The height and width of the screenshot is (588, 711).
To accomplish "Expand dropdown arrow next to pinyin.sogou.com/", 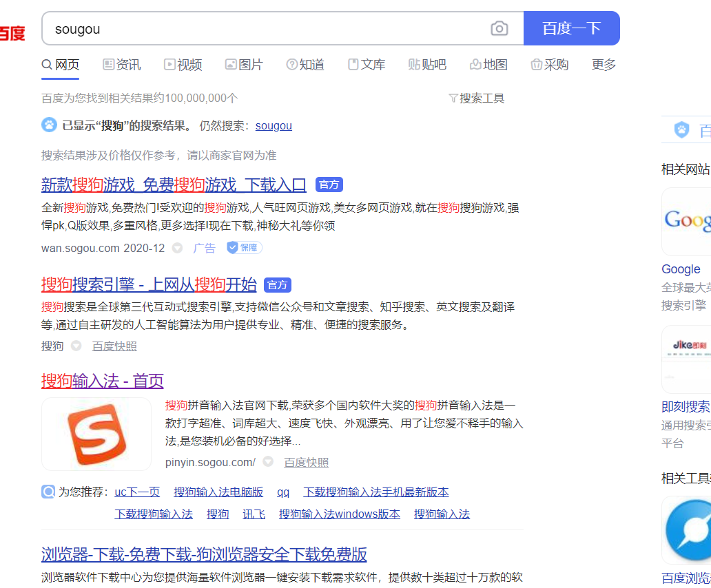I will click(x=269, y=461).
